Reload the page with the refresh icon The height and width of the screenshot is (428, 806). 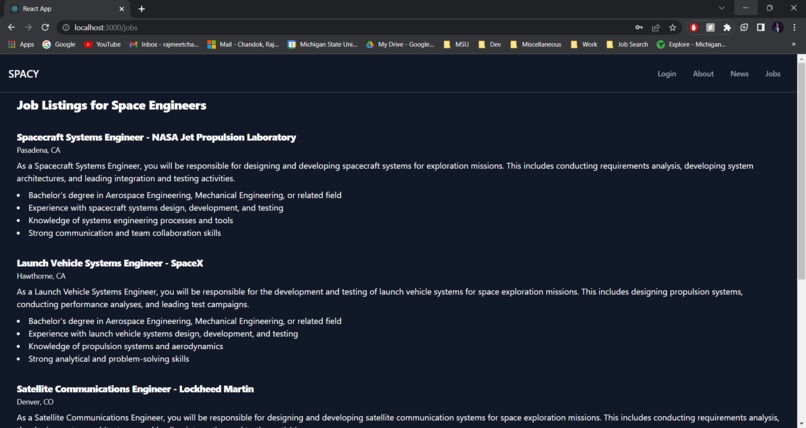[x=45, y=27]
